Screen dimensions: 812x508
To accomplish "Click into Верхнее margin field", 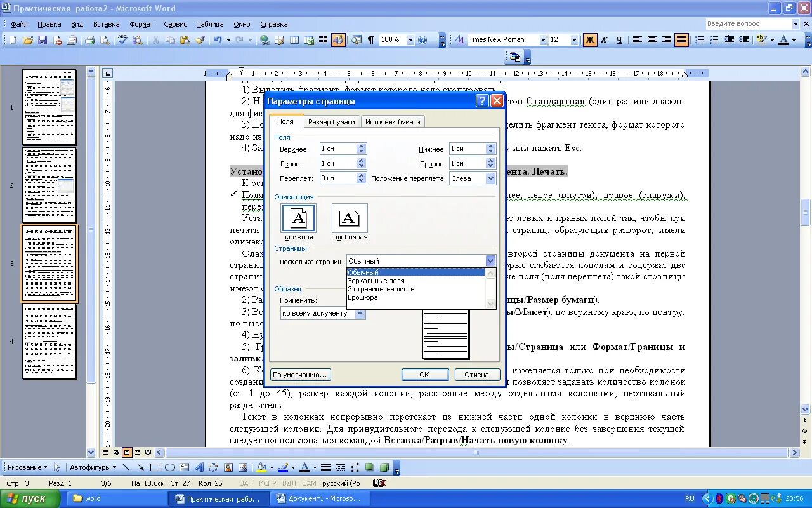I will [337, 149].
